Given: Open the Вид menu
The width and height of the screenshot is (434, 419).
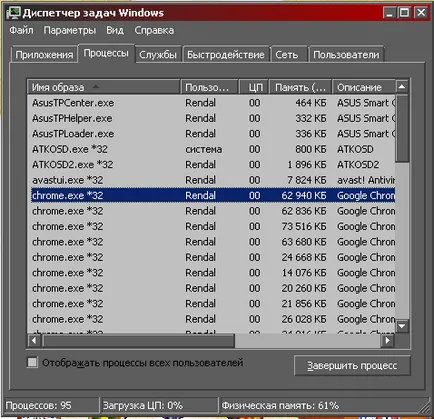Looking at the screenshot, I should click(115, 30).
